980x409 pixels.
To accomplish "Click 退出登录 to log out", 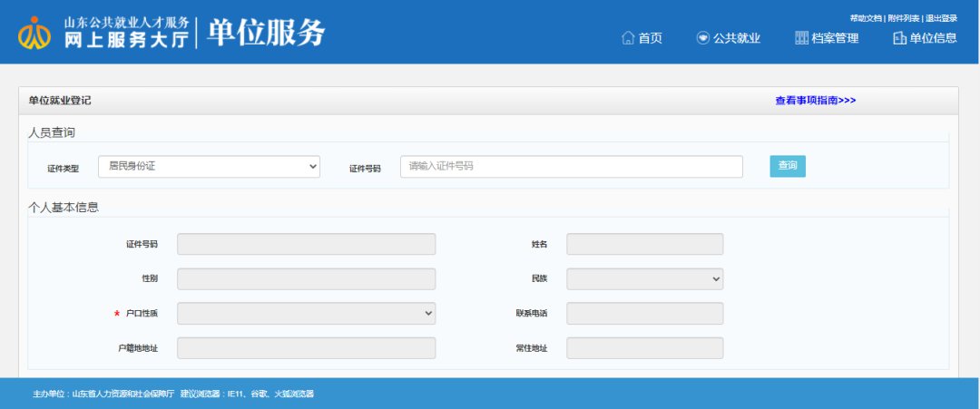I will click(941, 18).
